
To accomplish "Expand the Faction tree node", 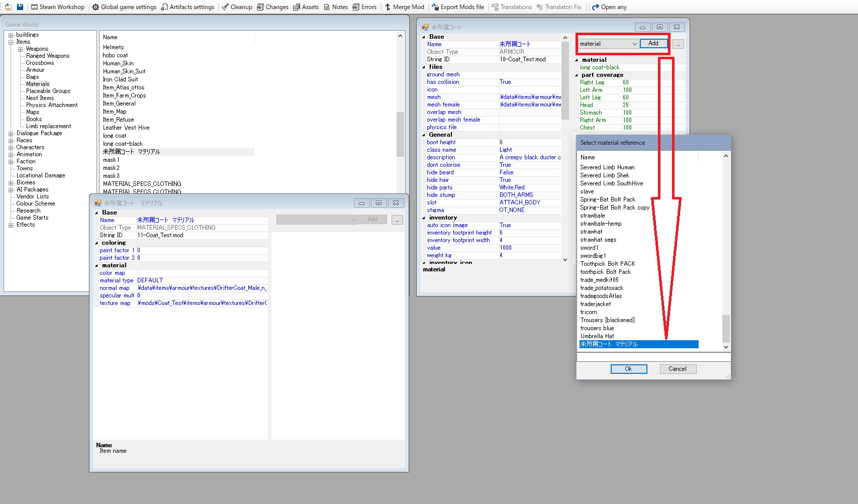I will coord(11,162).
